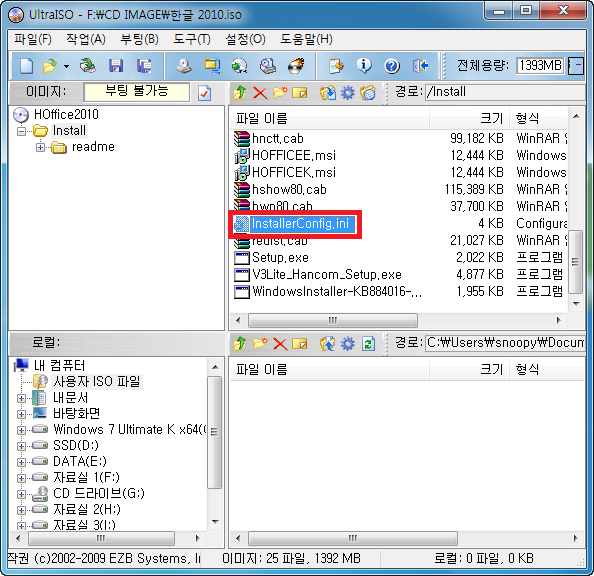Expand the SSD(D:) drive node
This screenshot has width=594, height=576.
22,446
